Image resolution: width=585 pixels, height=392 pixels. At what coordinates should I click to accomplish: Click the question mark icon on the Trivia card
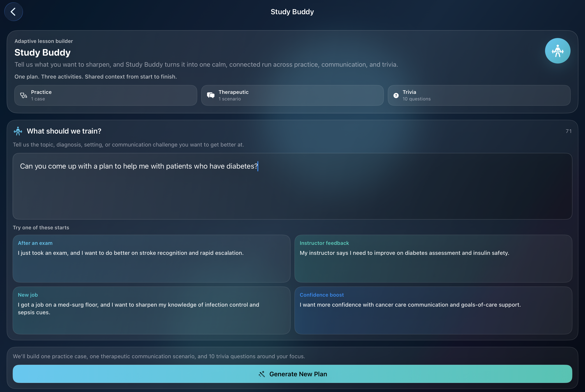pyautogui.click(x=396, y=95)
